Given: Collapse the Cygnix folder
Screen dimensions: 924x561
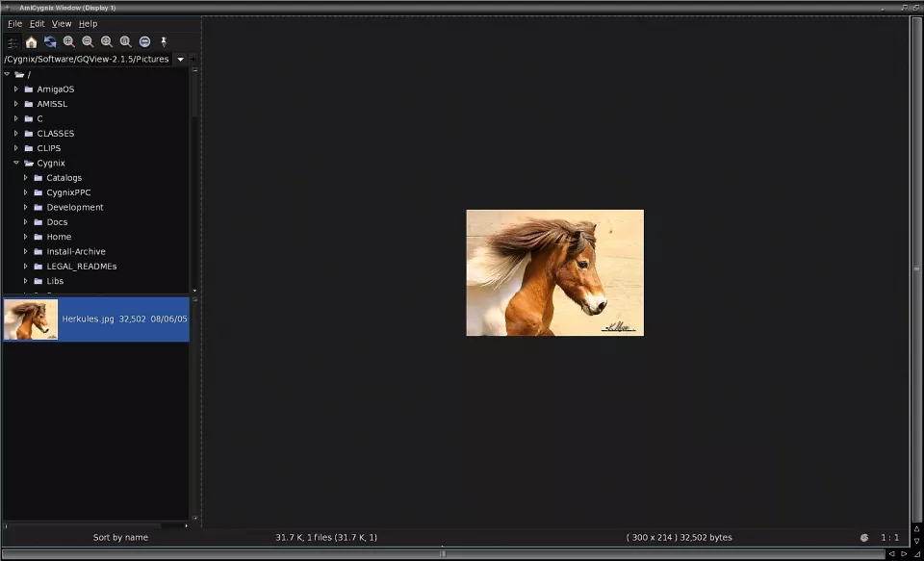Looking at the screenshot, I should point(16,164).
